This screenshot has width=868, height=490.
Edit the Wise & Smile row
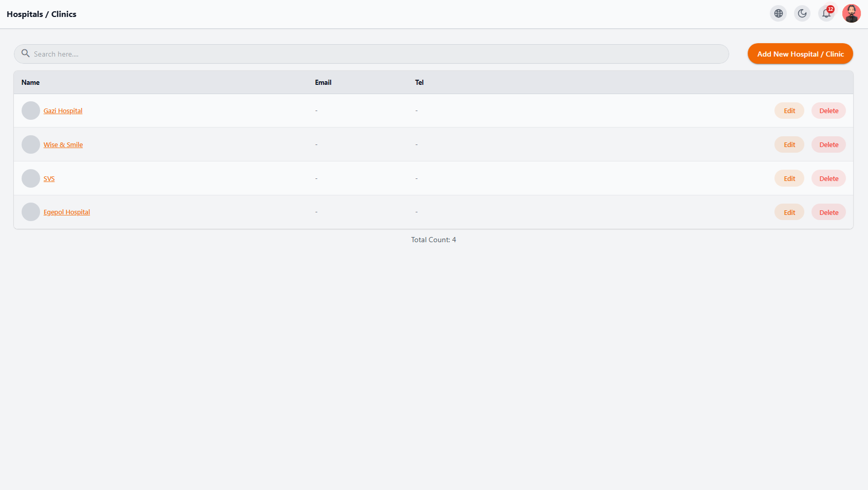pyautogui.click(x=789, y=144)
